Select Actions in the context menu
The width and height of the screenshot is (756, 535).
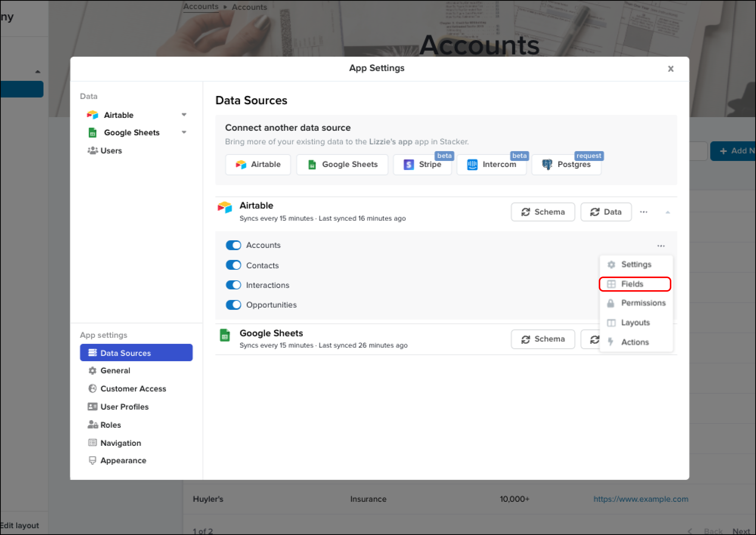(x=636, y=342)
